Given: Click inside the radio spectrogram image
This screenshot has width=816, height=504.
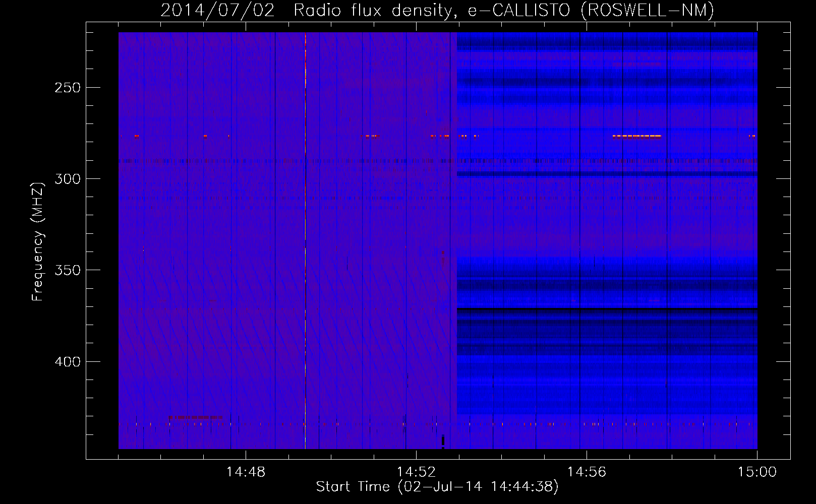Looking at the screenshot, I should point(438,240).
